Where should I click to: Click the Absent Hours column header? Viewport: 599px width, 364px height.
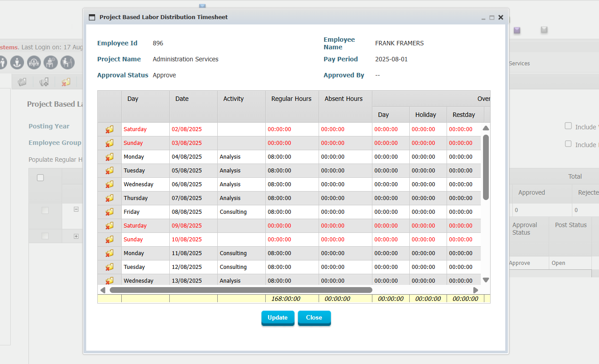345,107
